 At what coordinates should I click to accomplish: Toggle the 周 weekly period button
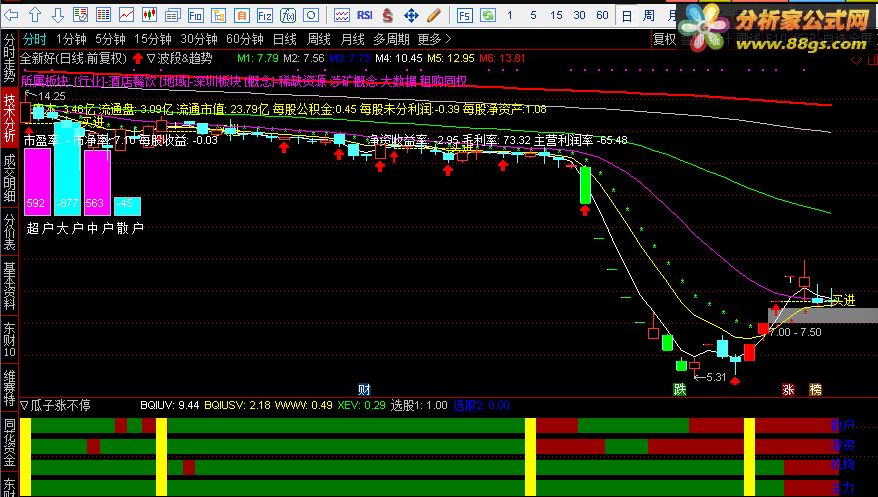tap(648, 16)
